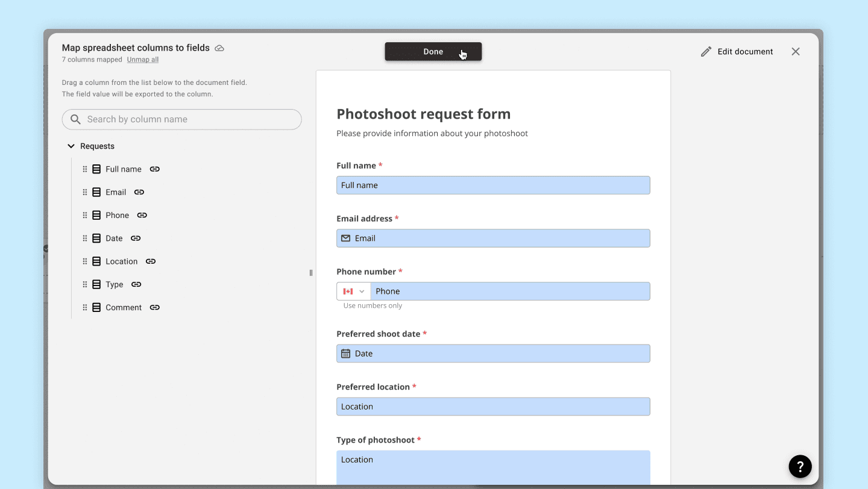
Task: Click the column icon beside Date in list
Action: click(96, 238)
